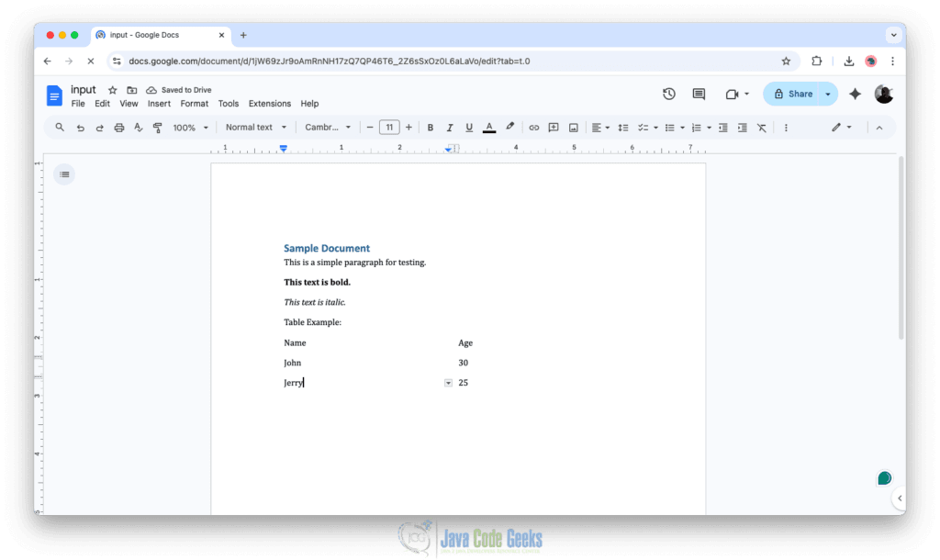Run spelling and grammar check
This screenshot has width=940, height=560.
pos(138,128)
